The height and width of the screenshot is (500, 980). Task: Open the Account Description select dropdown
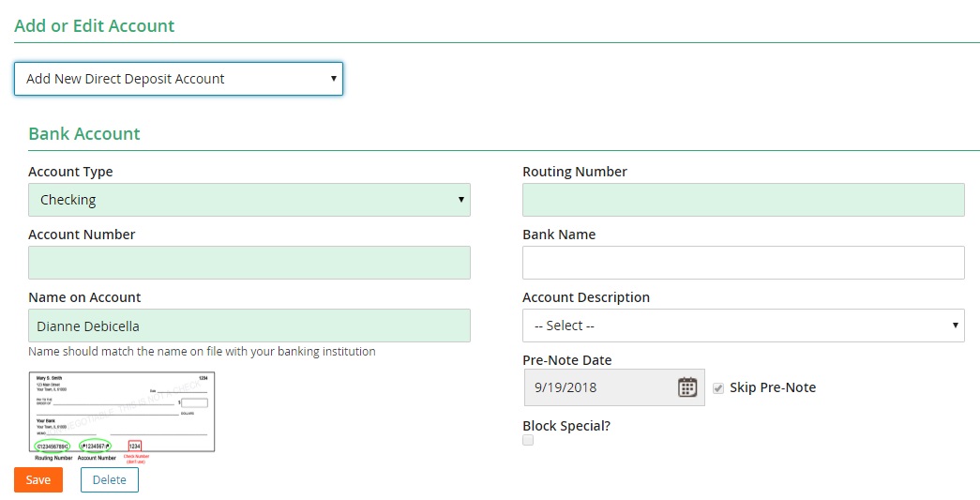pyautogui.click(x=743, y=326)
